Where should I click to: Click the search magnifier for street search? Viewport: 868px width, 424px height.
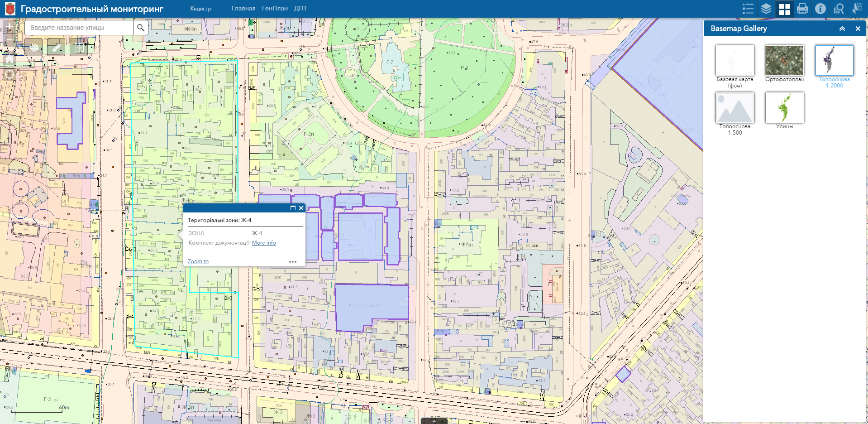pyautogui.click(x=140, y=27)
